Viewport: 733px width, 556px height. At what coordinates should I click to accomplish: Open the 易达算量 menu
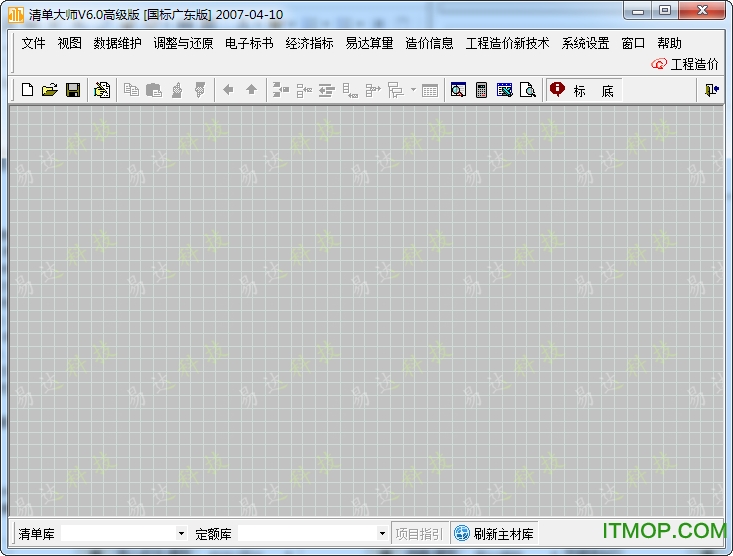coord(370,43)
